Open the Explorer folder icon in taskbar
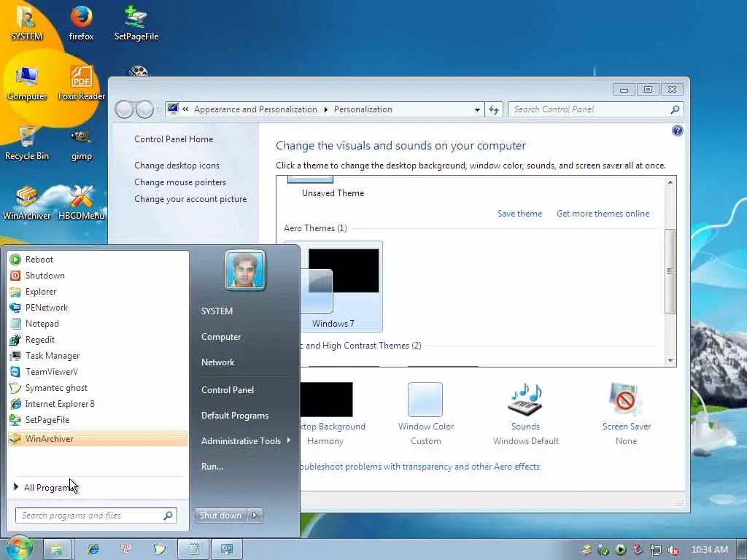Viewport: 747px width, 560px height. 57,549
